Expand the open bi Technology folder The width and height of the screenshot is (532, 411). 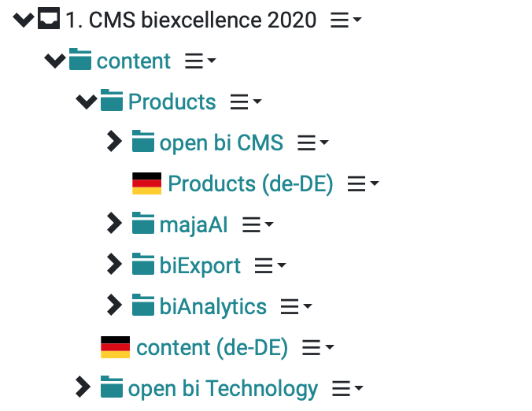pyautogui.click(x=83, y=387)
